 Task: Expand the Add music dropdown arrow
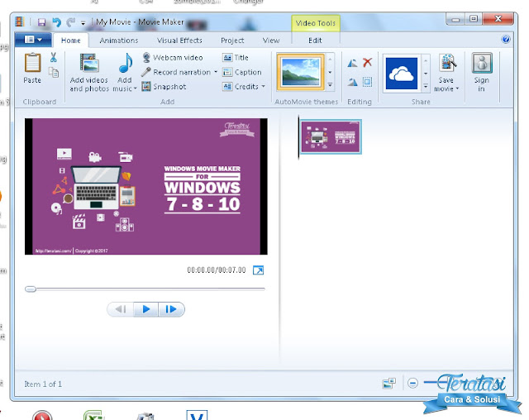[x=136, y=88]
